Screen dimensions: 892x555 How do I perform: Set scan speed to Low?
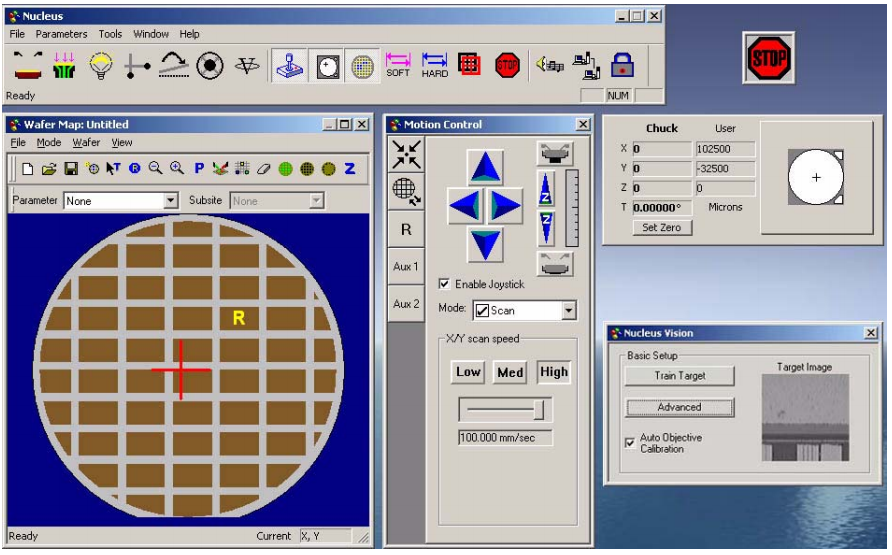tap(468, 372)
